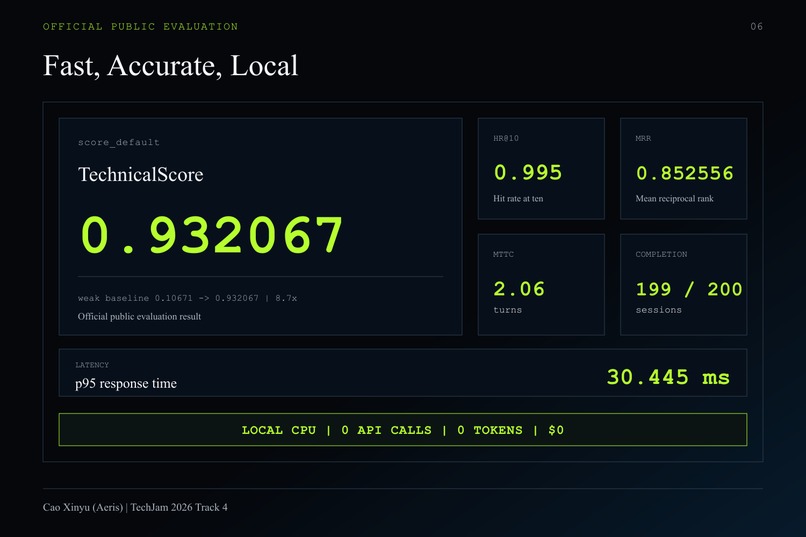Click the 'OFFICIAL PUBLIC EVALUATION' header text
The image size is (806, 537).
point(140,27)
